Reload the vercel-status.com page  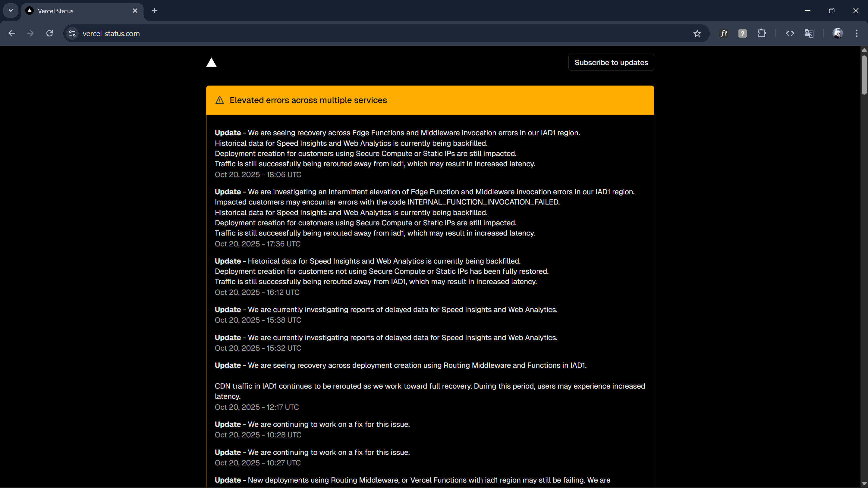click(x=49, y=33)
